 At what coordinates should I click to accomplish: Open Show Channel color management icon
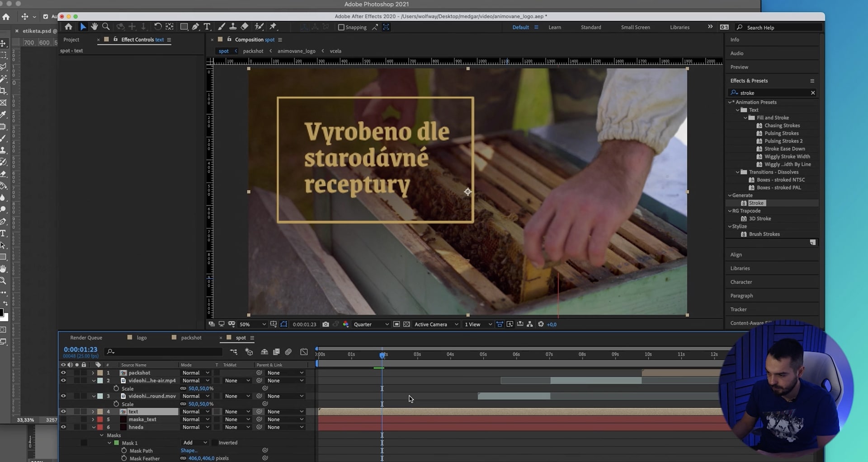click(x=346, y=324)
